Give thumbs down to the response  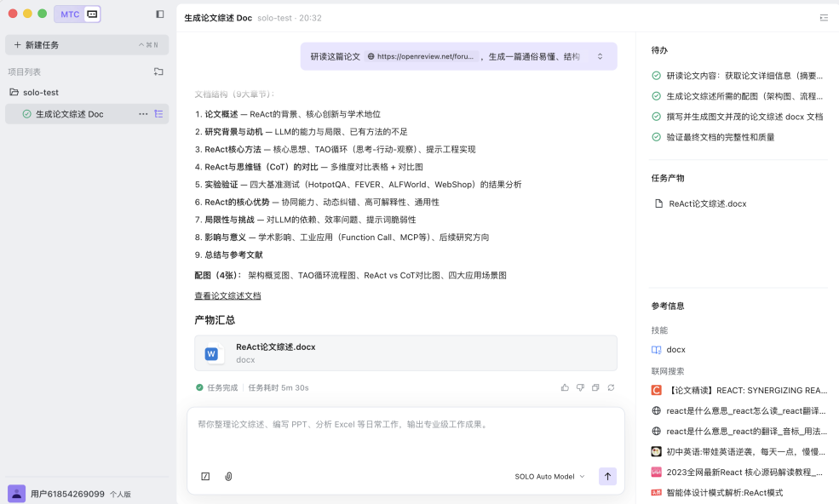pos(580,387)
